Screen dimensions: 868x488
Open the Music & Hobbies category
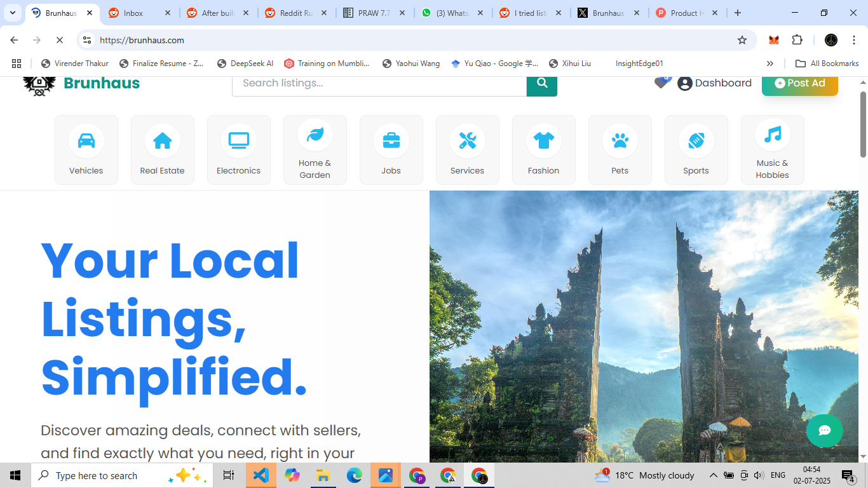coord(773,150)
